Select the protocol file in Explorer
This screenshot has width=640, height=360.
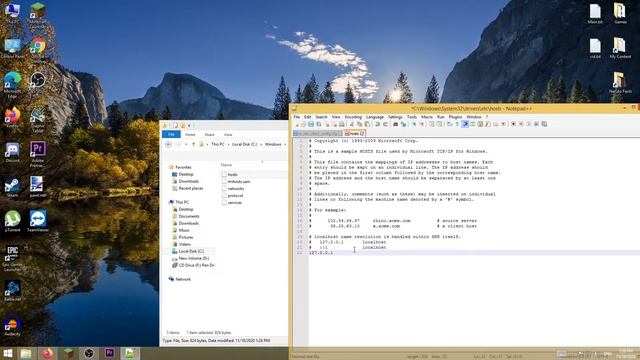tap(235, 196)
